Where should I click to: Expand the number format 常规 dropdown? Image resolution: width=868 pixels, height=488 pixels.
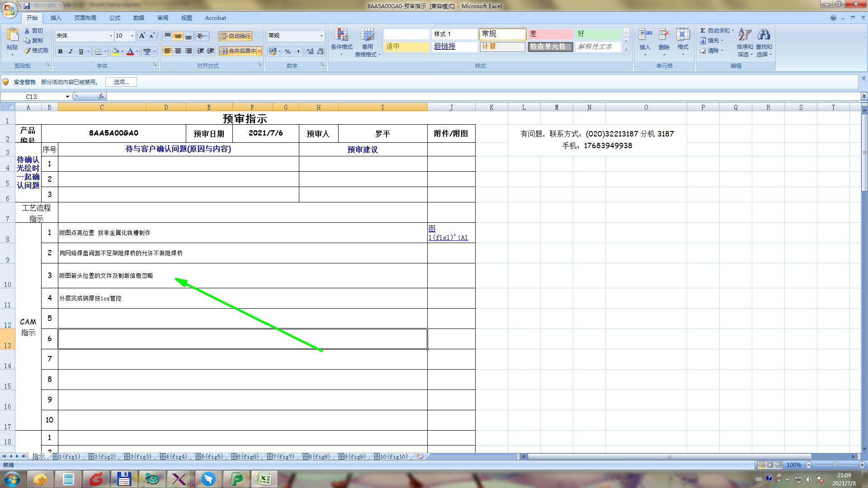321,36
